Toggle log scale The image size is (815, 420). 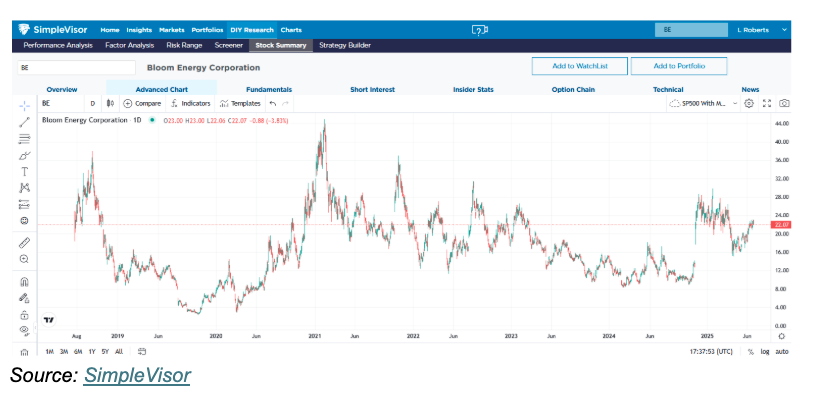pyautogui.click(x=765, y=352)
